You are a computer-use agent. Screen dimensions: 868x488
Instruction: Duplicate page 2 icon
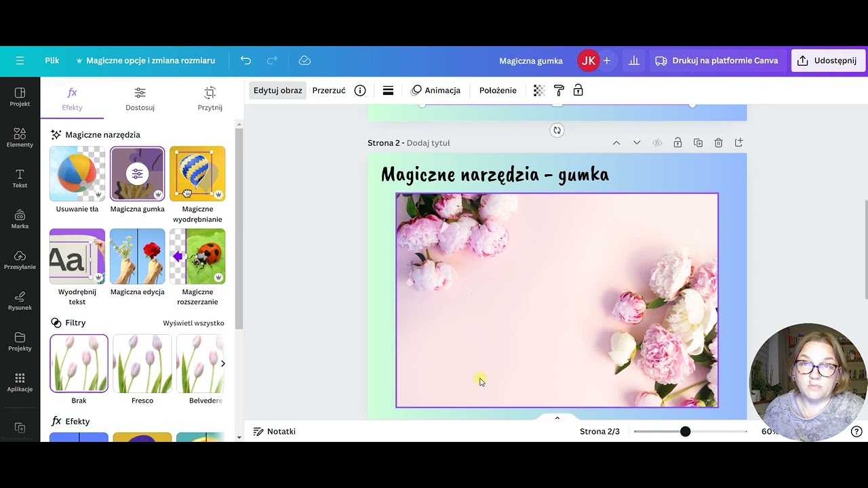(x=698, y=142)
